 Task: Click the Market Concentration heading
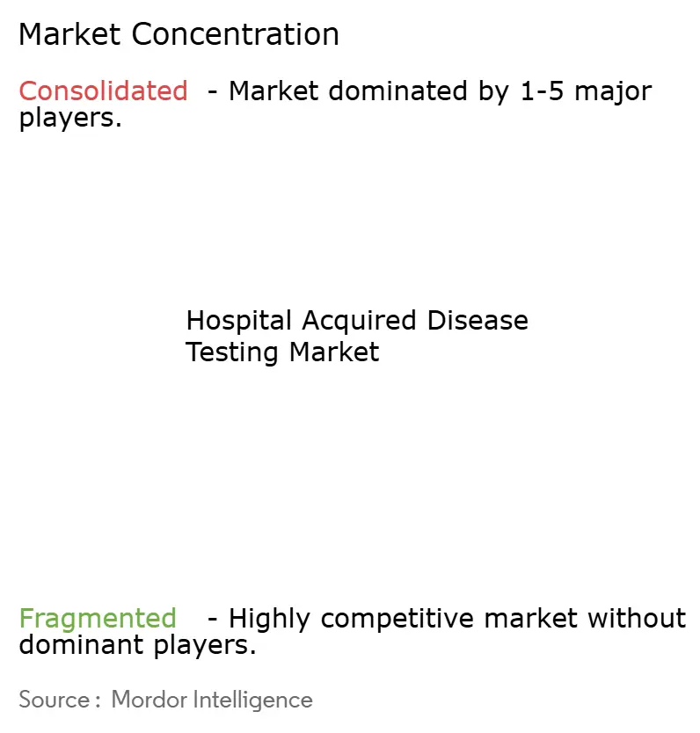tap(179, 35)
